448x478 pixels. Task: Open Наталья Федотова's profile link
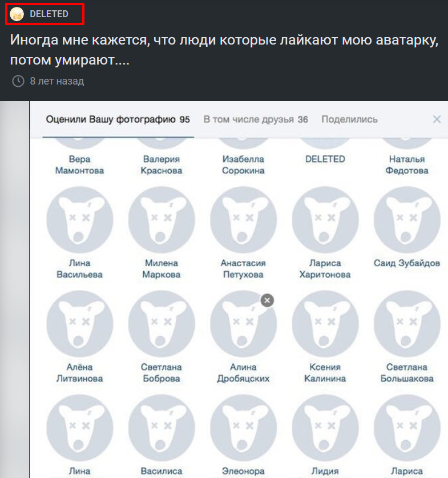(x=407, y=164)
